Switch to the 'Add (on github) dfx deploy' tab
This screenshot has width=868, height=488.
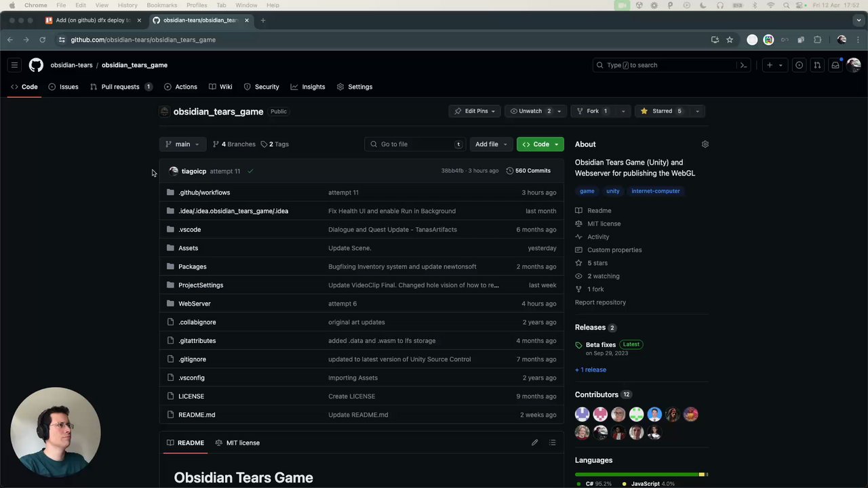[x=93, y=20]
